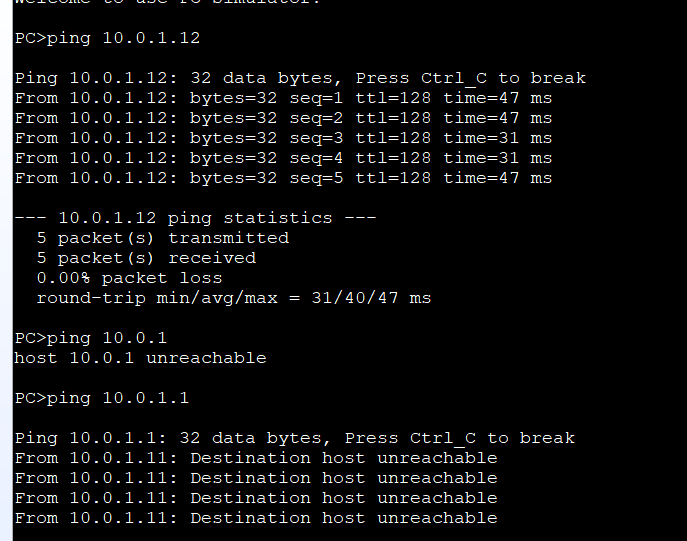Click the 'Ping 10.0.1.12: 32 data bytes' header line
Screen dimensions: 687x541
pyautogui.click(x=300, y=78)
